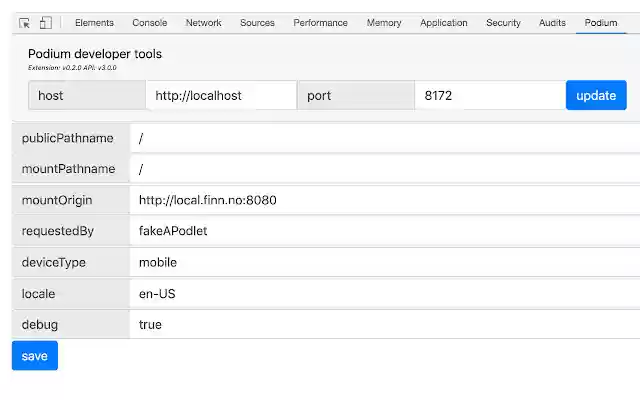Switch to the Console tab

150,23
